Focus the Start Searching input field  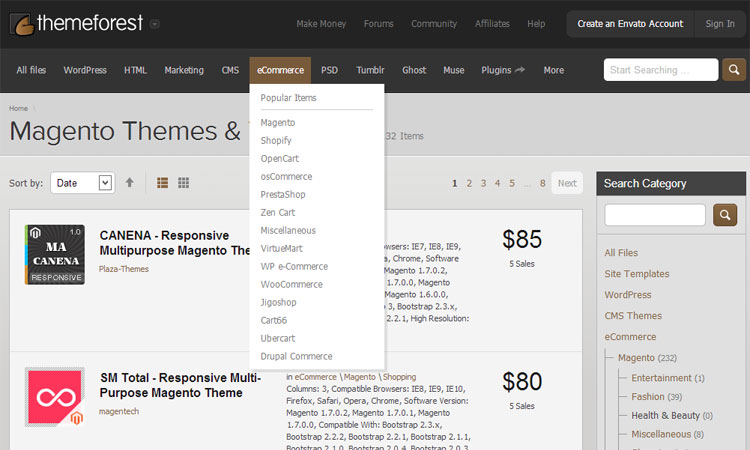661,70
